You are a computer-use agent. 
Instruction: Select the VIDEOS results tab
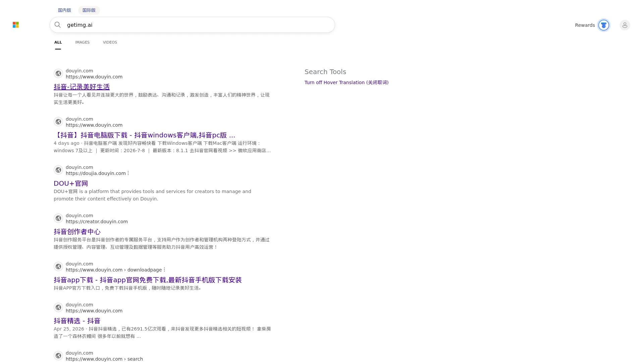[x=110, y=42]
